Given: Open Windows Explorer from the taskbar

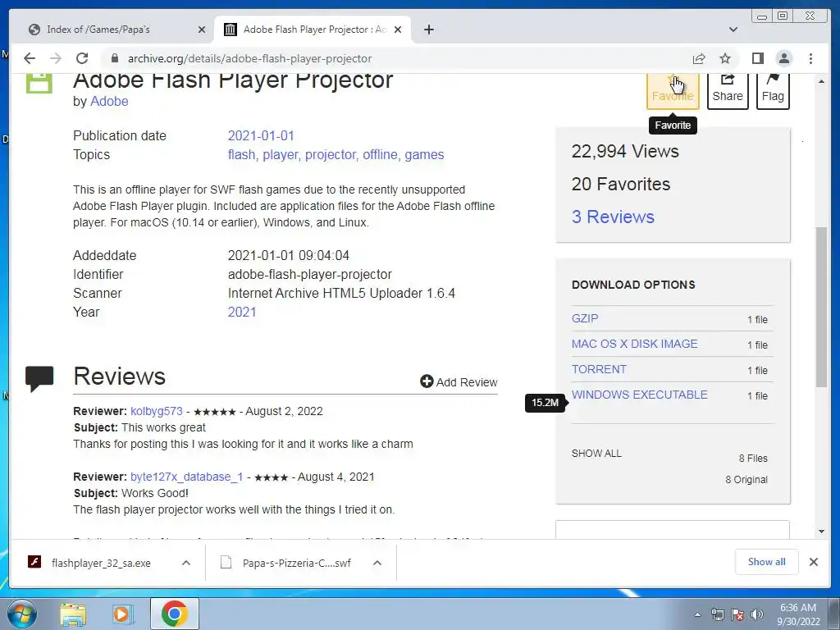Looking at the screenshot, I should click(72, 614).
